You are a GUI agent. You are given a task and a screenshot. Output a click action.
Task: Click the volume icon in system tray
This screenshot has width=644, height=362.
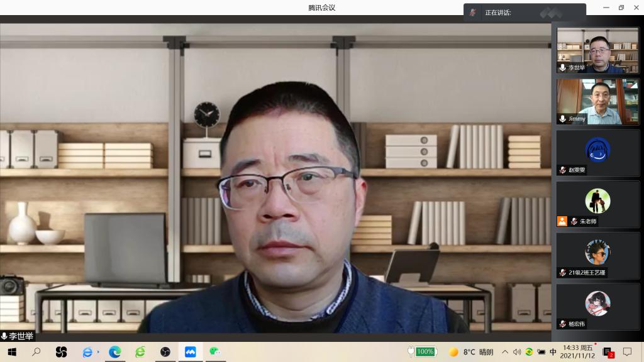[517, 352]
